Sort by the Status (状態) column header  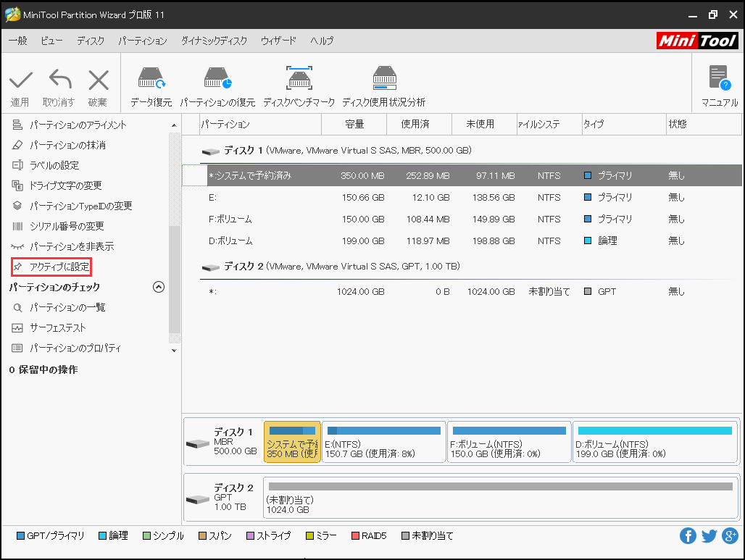(704, 124)
